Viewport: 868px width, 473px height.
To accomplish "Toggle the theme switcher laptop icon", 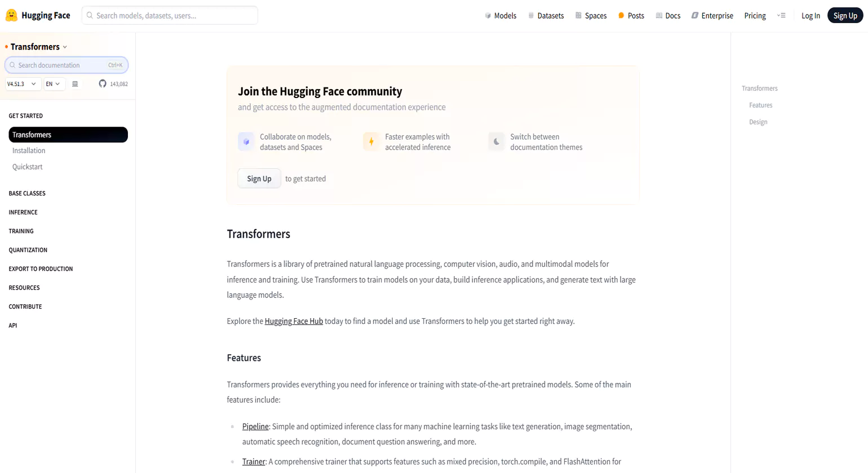I will [75, 84].
